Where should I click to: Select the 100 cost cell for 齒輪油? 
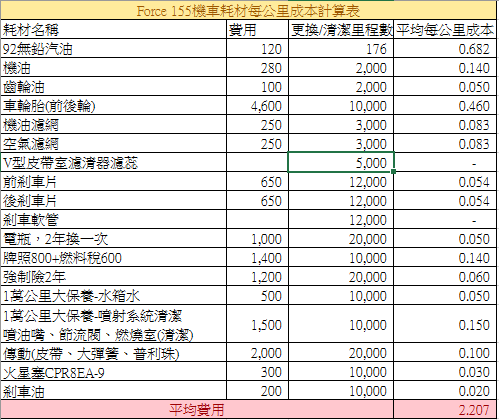pyautogui.click(x=257, y=86)
